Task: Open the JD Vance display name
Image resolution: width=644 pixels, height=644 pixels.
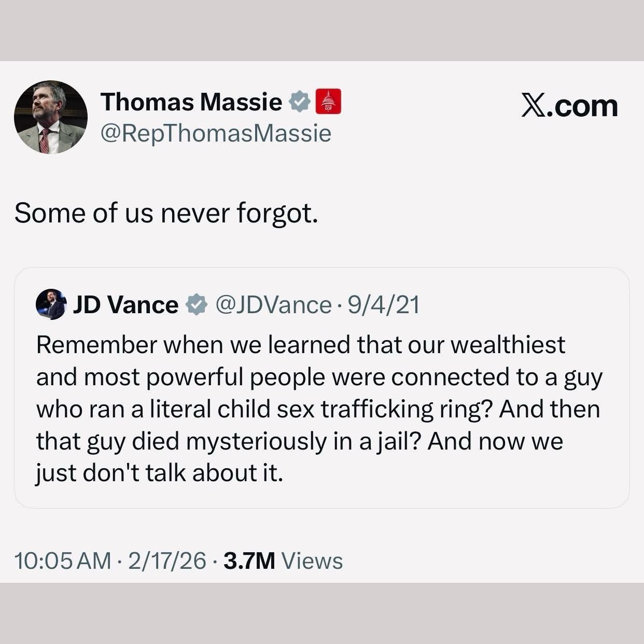Action: point(125,305)
